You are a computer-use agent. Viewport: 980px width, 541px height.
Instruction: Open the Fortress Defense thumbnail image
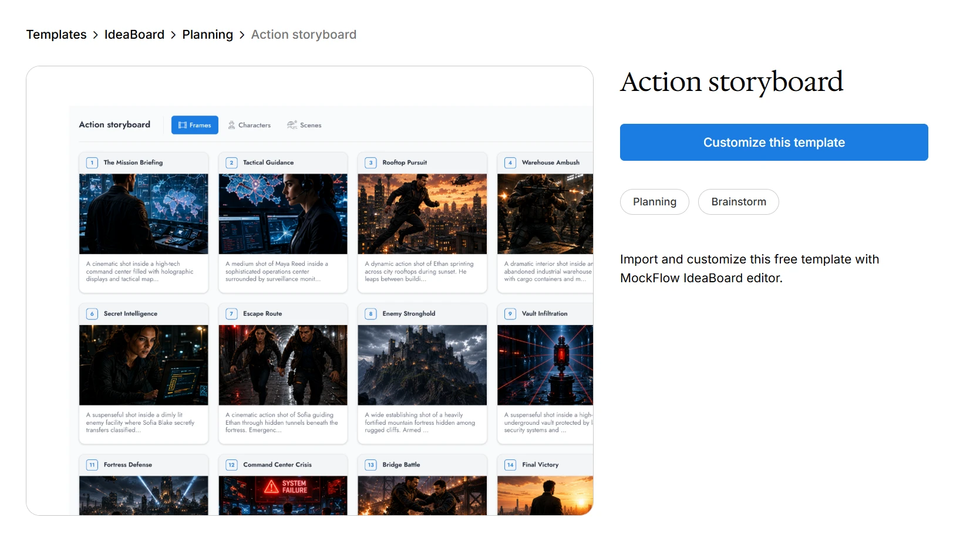[144, 495]
